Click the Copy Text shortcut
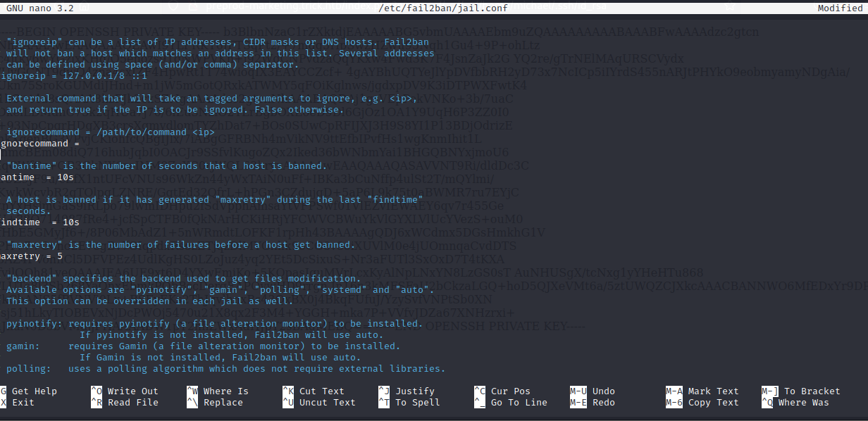 713,403
